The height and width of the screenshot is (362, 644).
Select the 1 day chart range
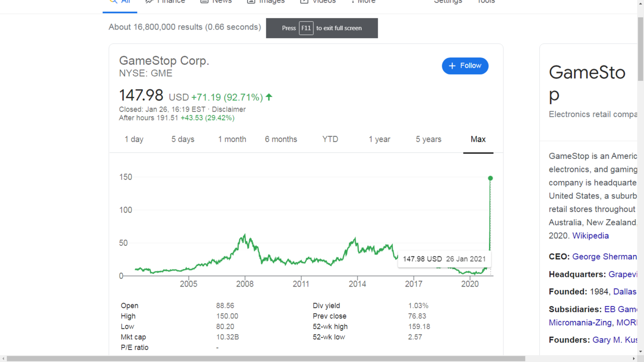(134, 139)
